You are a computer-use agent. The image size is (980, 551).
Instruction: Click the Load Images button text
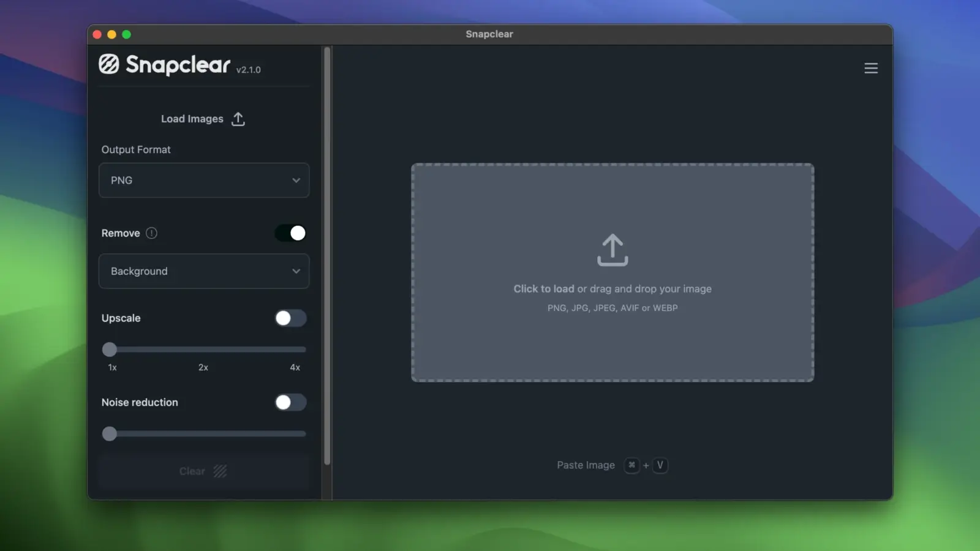(x=192, y=119)
